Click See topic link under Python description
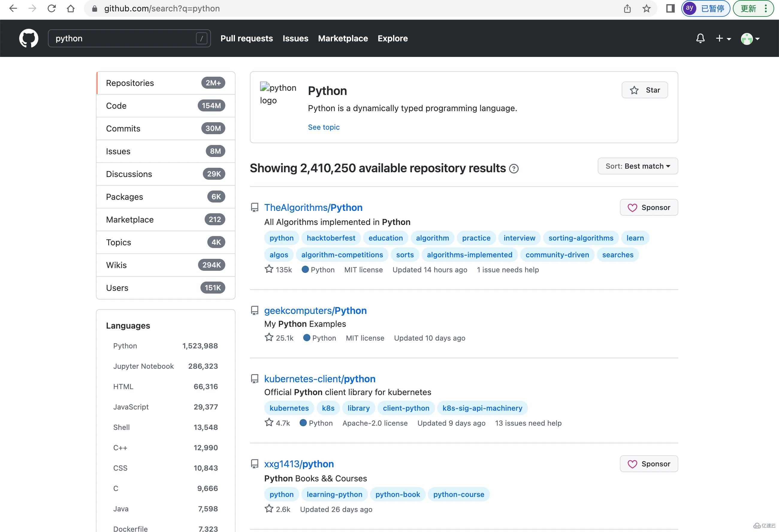The height and width of the screenshot is (532, 779). click(x=323, y=127)
